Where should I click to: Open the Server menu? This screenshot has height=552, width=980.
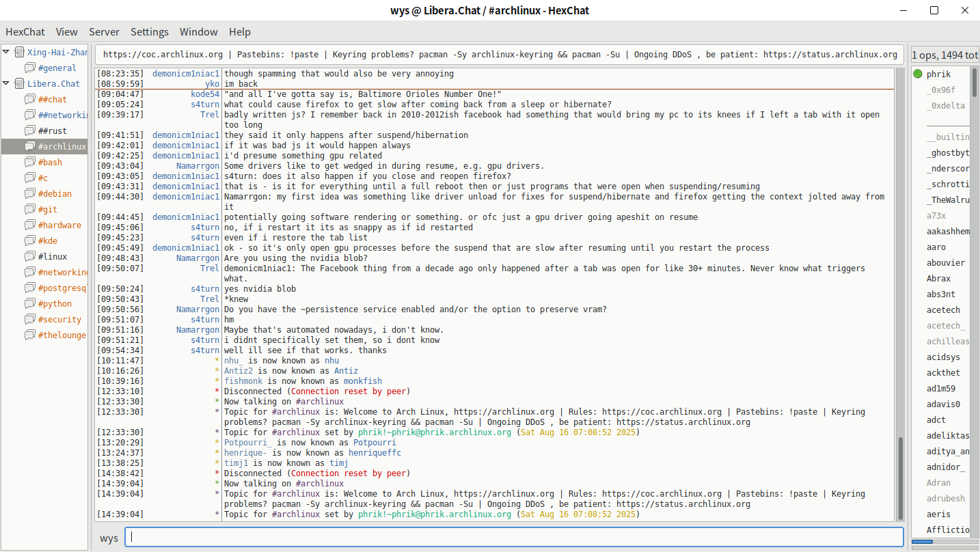point(104,32)
